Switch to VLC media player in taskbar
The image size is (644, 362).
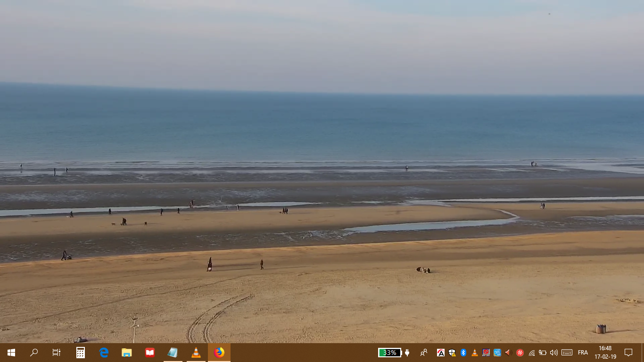pos(196,353)
